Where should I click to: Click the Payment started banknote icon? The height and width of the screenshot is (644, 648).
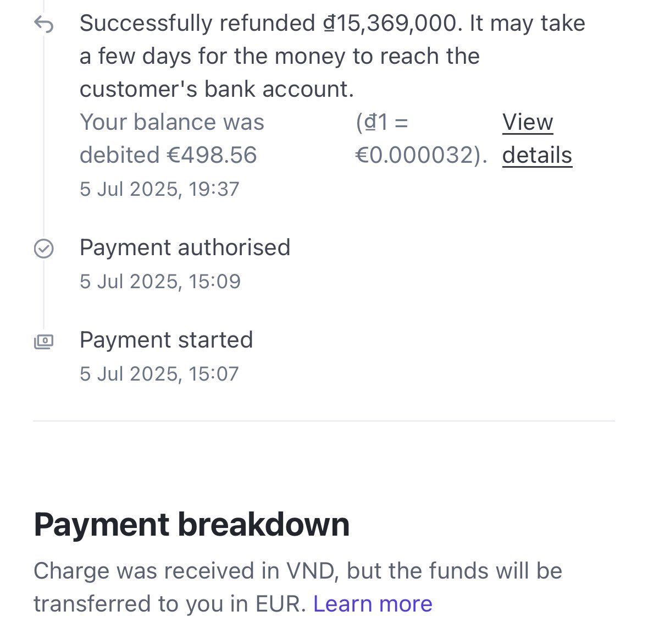coord(43,342)
